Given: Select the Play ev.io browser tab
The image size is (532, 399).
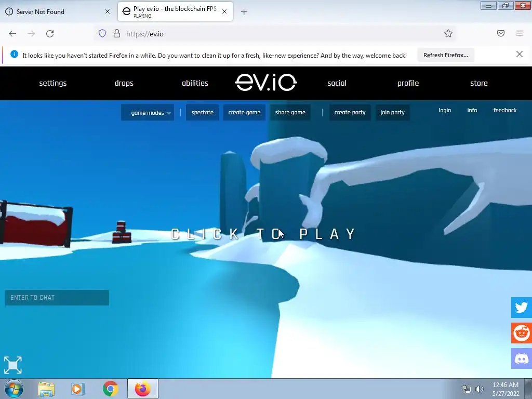Looking at the screenshot, I should (175, 11).
